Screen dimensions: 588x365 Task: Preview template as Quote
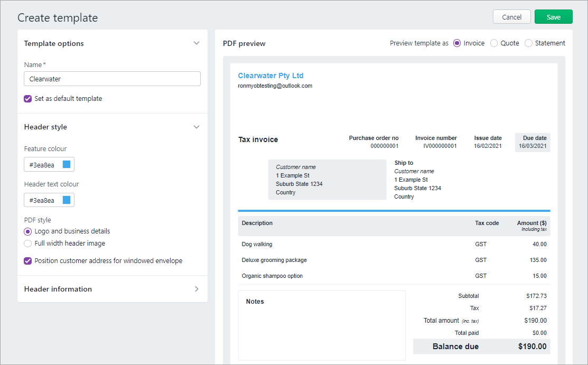coord(493,43)
